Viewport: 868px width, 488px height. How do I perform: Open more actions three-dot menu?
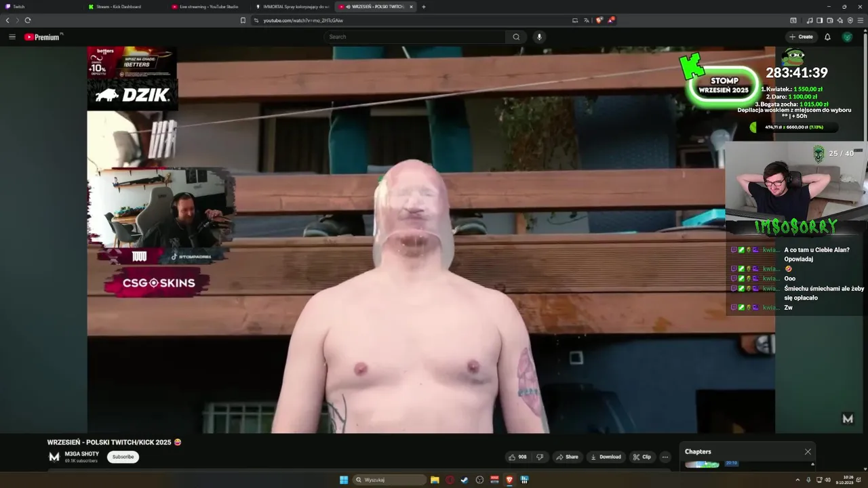tap(665, 457)
